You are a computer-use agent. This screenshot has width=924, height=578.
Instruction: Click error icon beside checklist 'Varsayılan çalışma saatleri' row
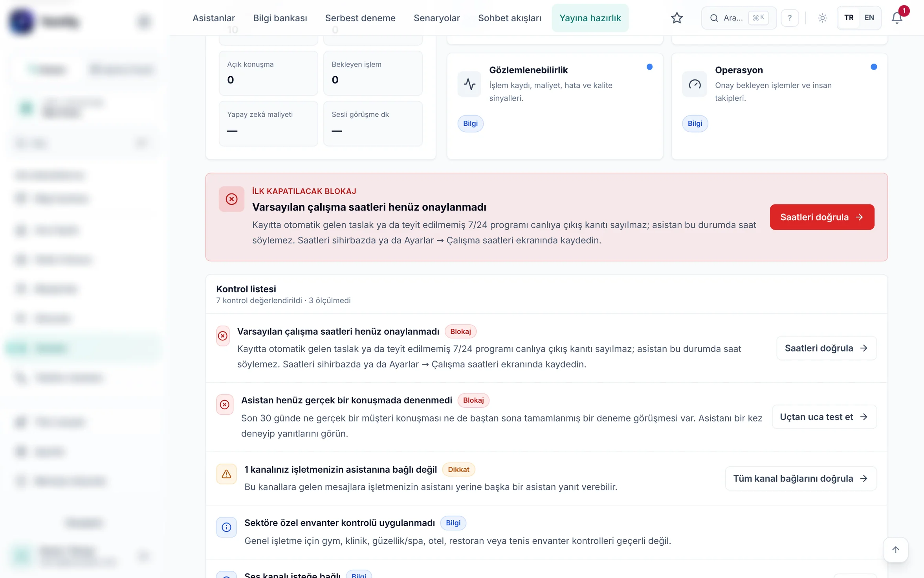(x=223, y=336)
